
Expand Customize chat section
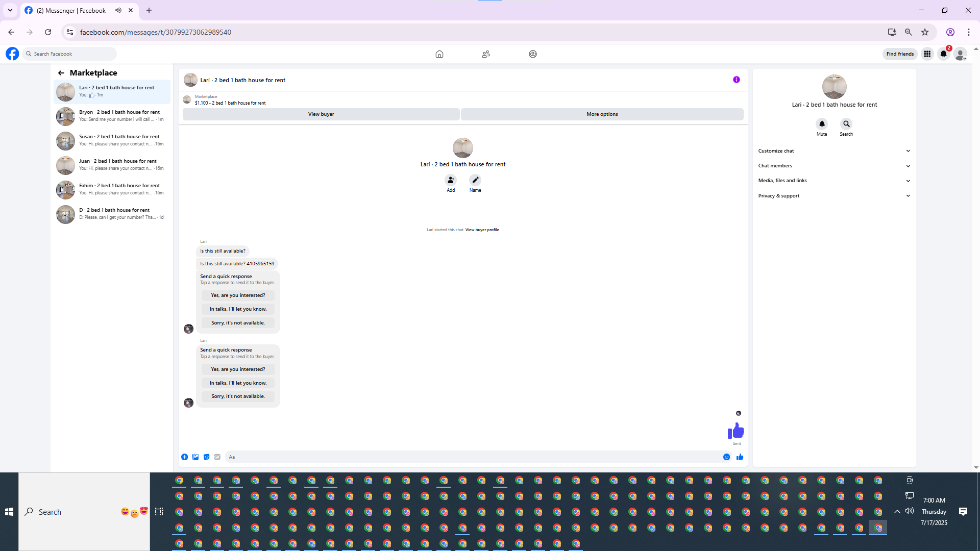(834, 151)
